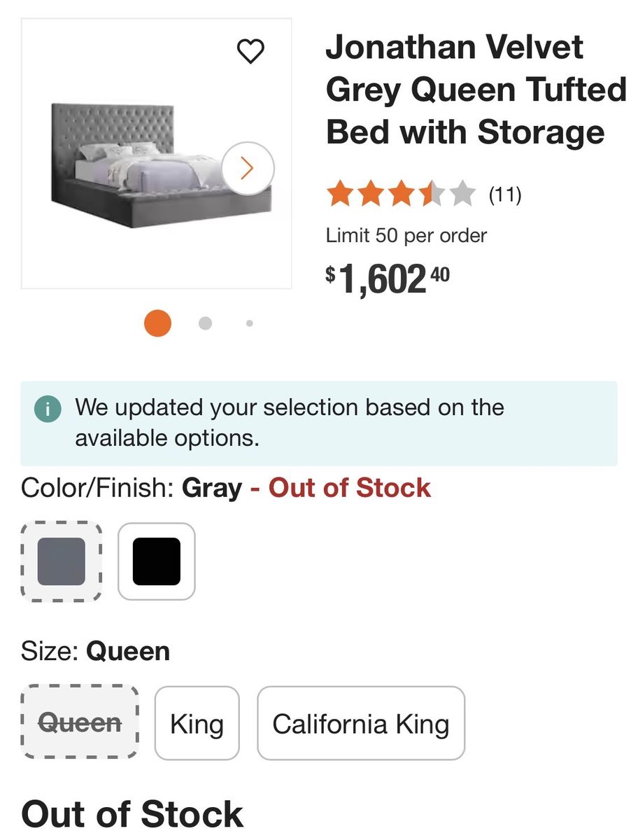Select the crossed-out Queen size option

click(80, 722)
